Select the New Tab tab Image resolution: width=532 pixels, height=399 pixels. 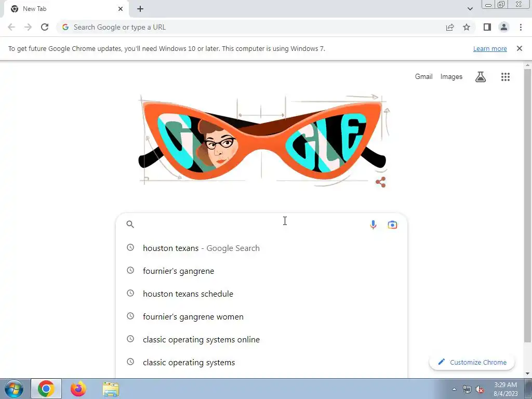[66, 9]
